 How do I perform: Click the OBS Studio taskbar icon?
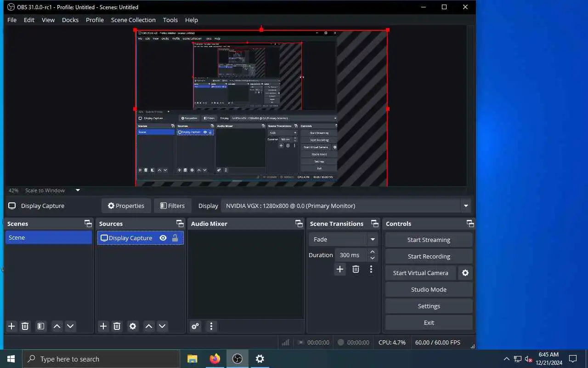237,359
